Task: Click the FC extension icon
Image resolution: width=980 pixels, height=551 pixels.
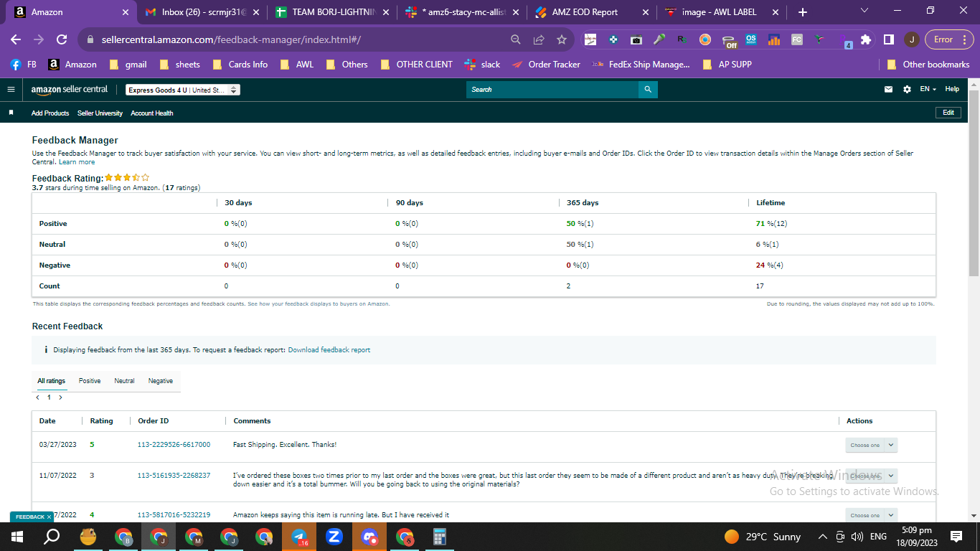Action: pyautogui.click(x=797, y=39)
